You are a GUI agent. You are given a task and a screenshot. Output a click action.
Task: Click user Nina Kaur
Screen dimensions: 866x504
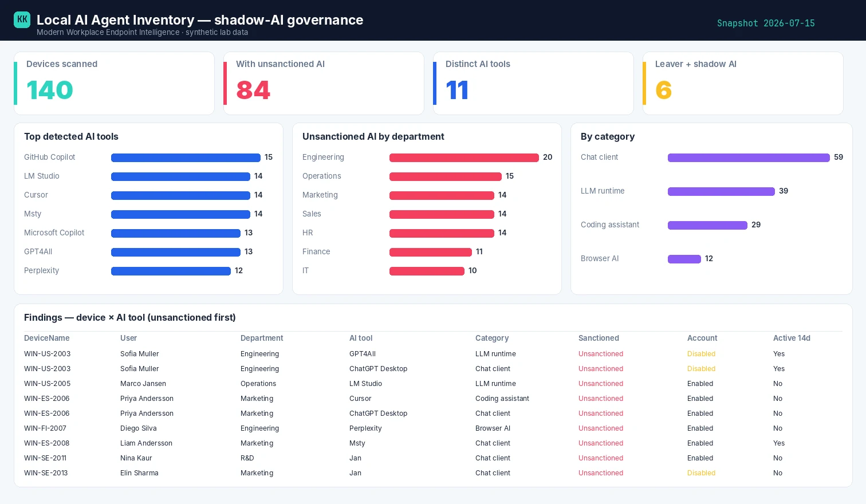coord(136,458)
